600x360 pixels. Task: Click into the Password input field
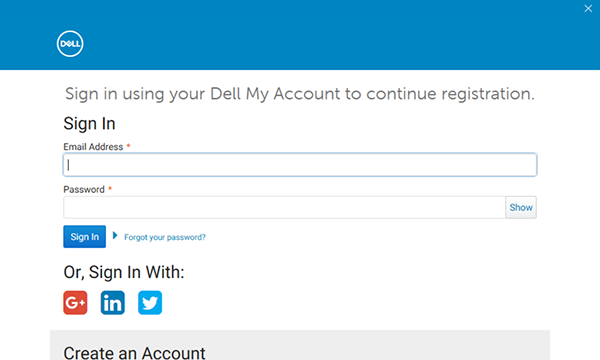[284, 207]
